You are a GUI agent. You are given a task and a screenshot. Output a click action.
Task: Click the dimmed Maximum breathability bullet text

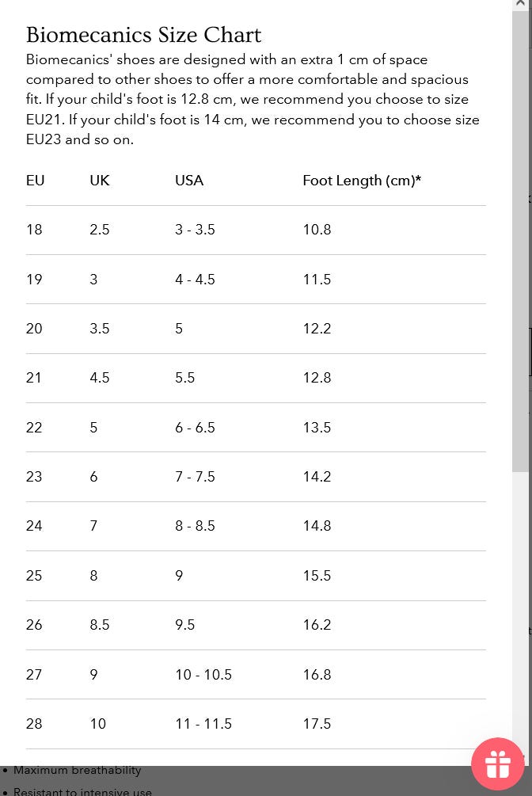coord(77,770)
